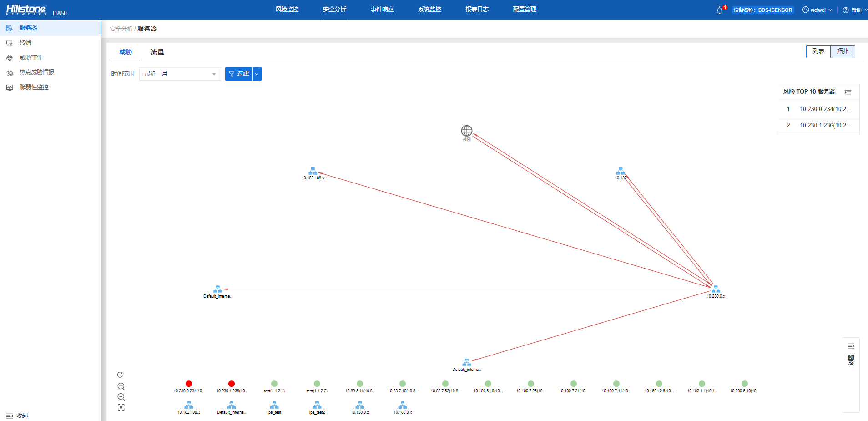Click the 过滤 filter button
868x421 pixels.
(239, 74)
